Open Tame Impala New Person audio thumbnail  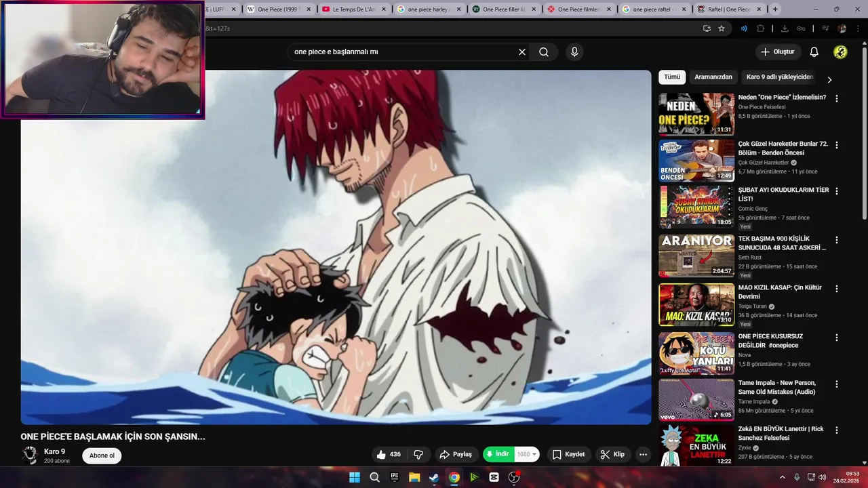tap(696, 400)
